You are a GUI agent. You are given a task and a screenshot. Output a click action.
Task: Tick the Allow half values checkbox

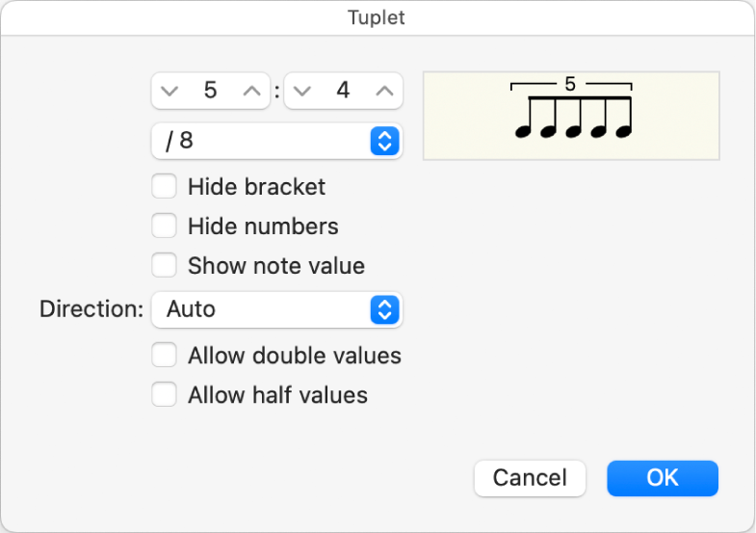pos(165,394)
